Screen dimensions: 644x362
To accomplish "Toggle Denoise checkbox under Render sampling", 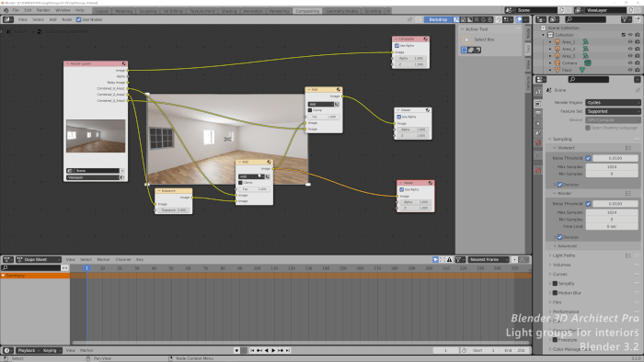I will click(559, 237).
